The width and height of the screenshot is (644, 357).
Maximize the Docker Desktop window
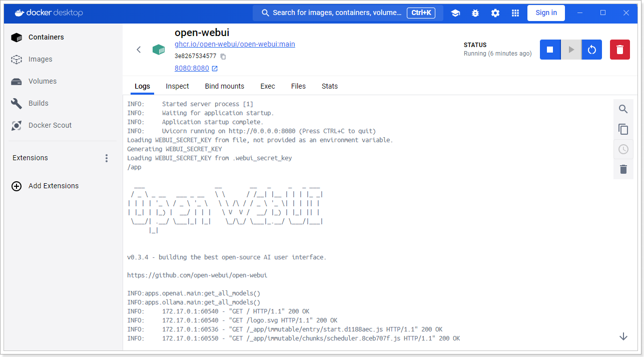click(603, 13)
